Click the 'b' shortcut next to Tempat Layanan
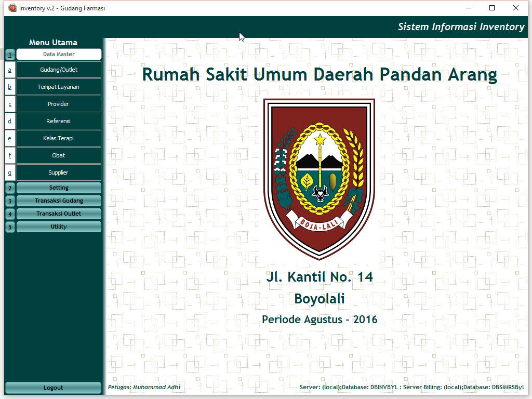This screenshot has width=532, height=399. click(x=10, y=87)
